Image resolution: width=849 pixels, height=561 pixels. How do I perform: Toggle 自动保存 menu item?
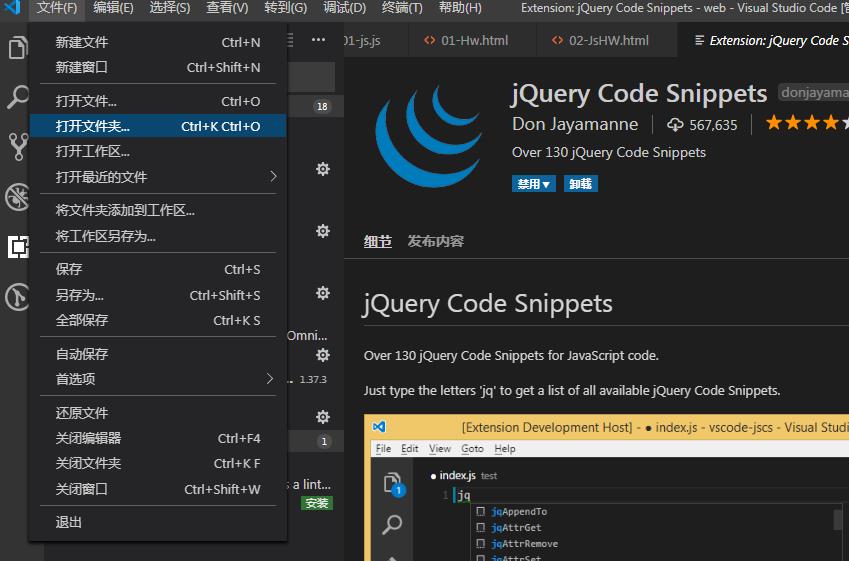click(x=158, y=354)
